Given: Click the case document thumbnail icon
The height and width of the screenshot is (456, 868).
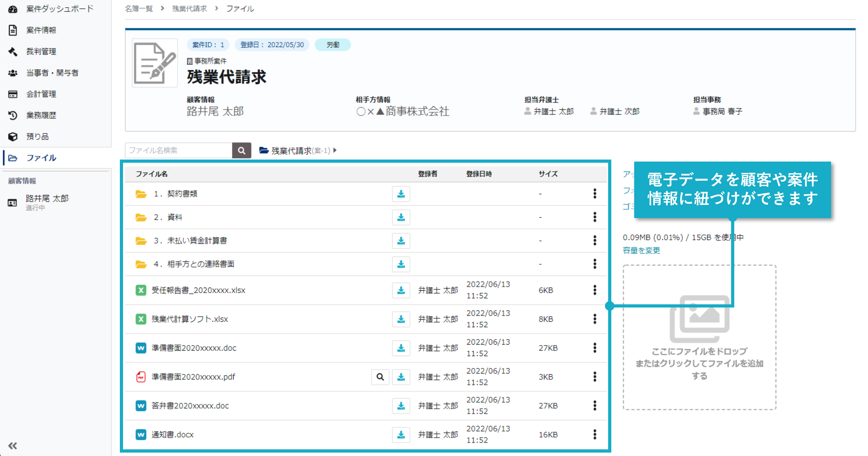Looking at the screenshot, I should 155,63.
